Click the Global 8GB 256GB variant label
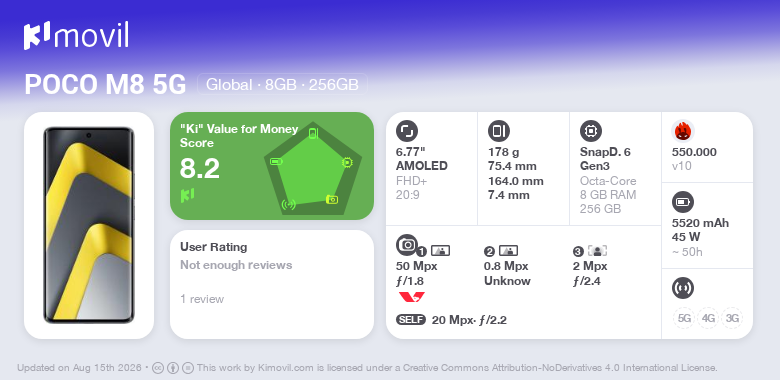This screenshot has width=780, height=380. 283,85
